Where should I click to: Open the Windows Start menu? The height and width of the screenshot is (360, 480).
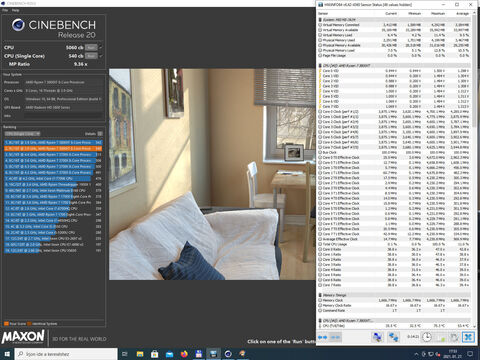[7, 354]
